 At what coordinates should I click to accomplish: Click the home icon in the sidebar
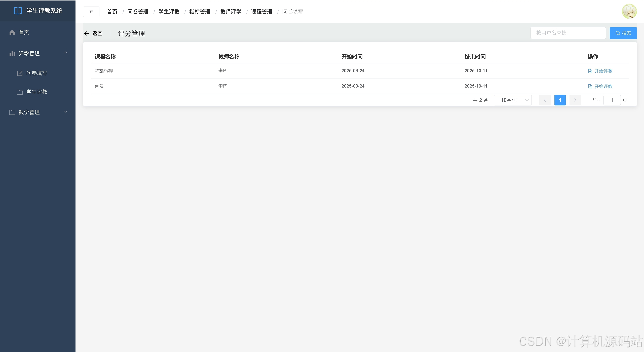tap(12, 32)
